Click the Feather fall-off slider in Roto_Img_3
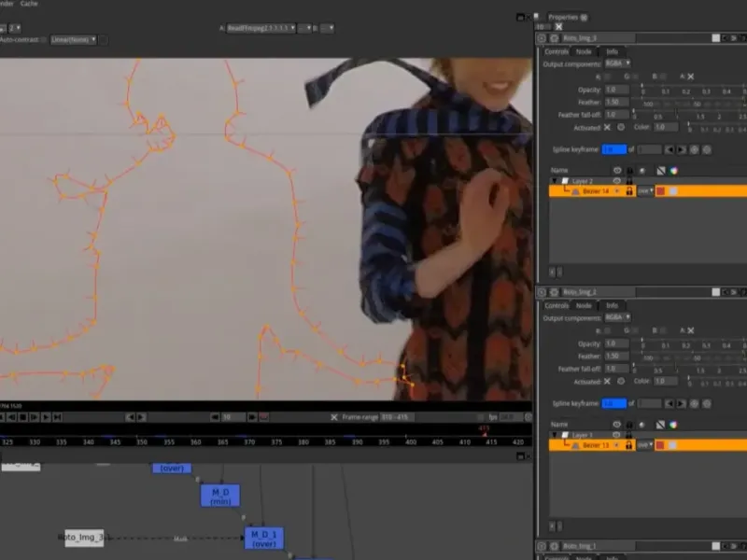 [689, 115]
